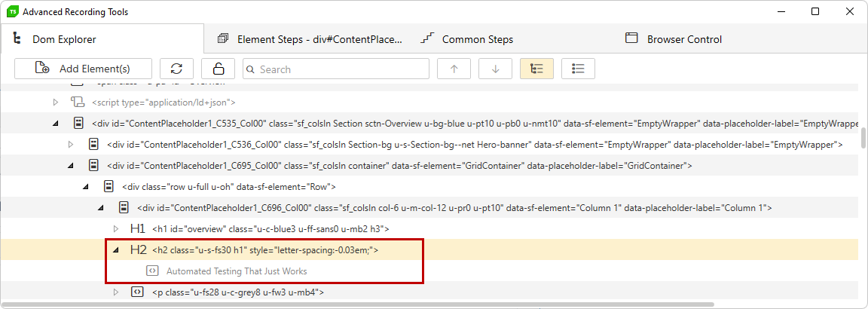Click the vertical scrollbar thumb

[x=863, y=138]
